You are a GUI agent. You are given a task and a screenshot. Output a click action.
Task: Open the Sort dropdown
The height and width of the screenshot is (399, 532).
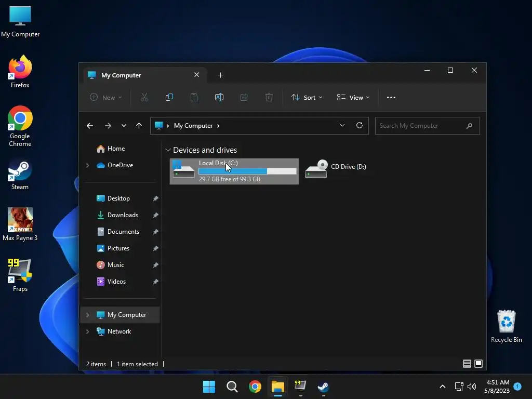pyautogui.click(x=307, y=97)
